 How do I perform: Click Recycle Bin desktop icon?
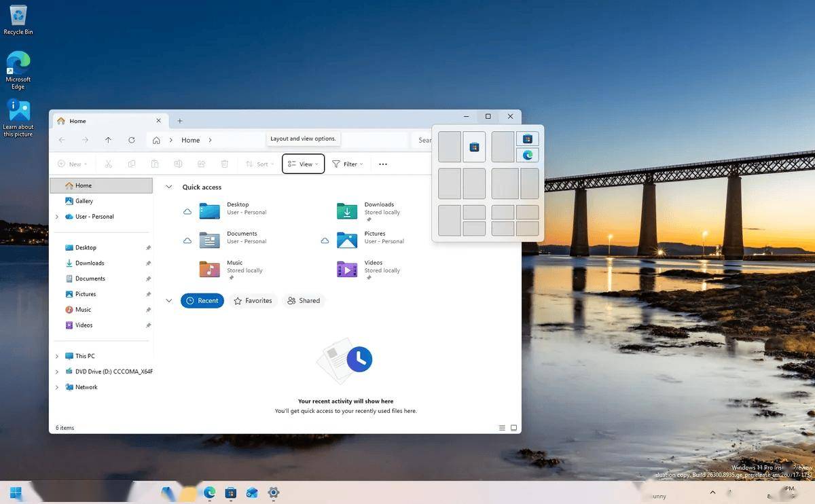tap(18, 20)
